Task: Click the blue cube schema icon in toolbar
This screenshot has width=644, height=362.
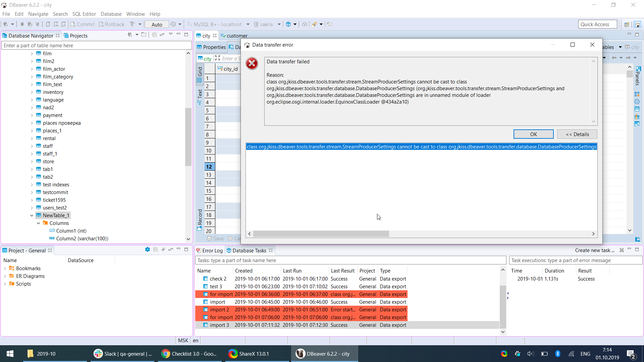Action: pos(288,24)
